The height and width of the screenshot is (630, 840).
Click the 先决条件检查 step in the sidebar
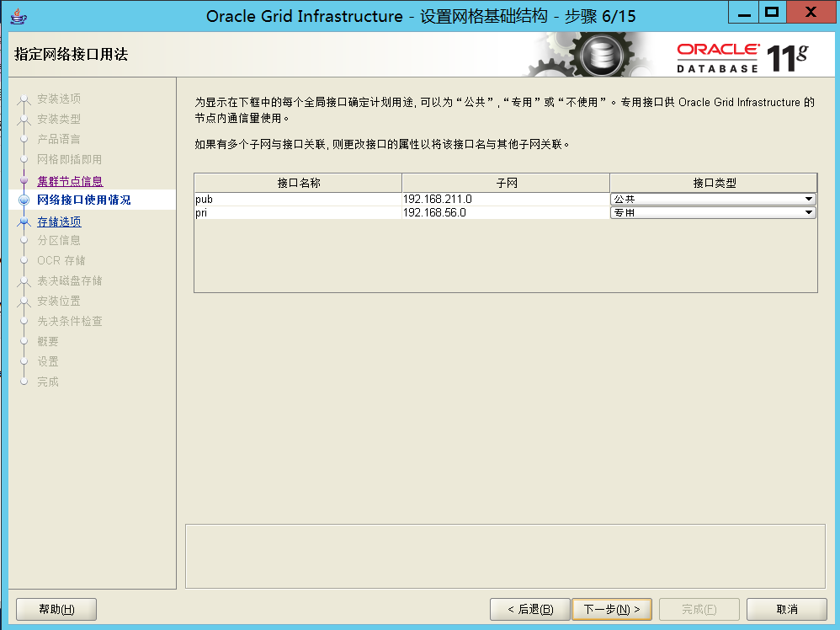(70, 321)
